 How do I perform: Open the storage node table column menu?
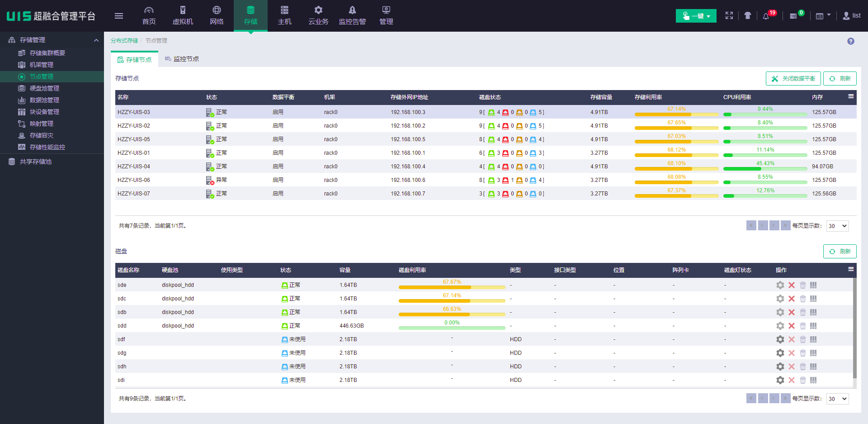click(x=850, y=96)
